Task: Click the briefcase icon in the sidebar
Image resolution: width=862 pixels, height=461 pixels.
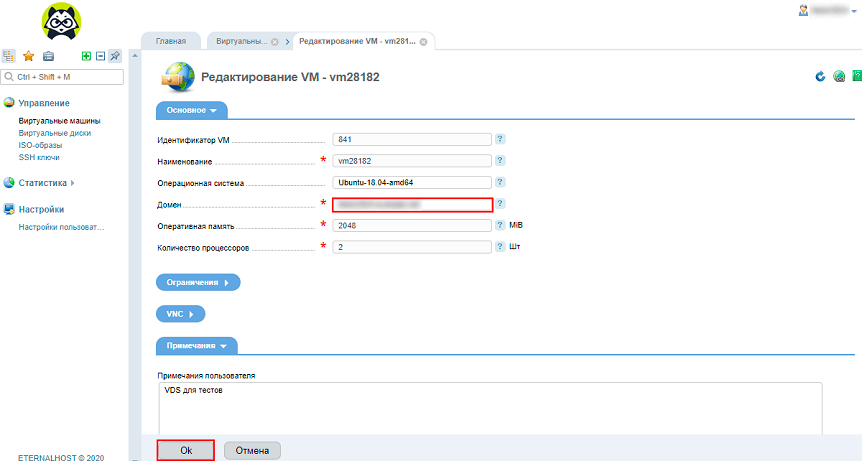Action: [x=48, y=57]
